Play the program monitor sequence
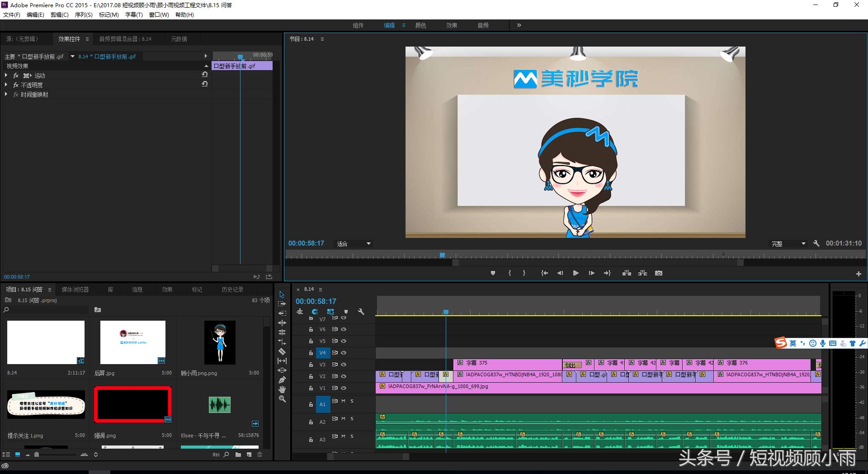Viewport: 868px width, 474px height. pyautogui.click(x=576, y=273)
